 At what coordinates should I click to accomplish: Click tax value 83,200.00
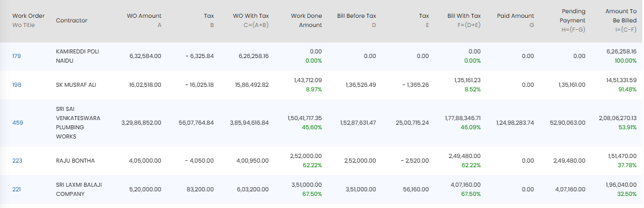pyautogui.click(x=200, y=190)
